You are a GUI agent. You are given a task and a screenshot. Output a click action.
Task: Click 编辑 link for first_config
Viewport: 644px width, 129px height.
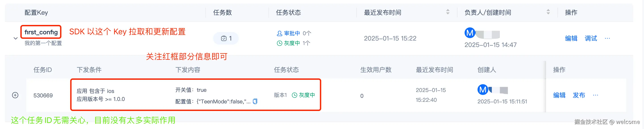(571, 38)
